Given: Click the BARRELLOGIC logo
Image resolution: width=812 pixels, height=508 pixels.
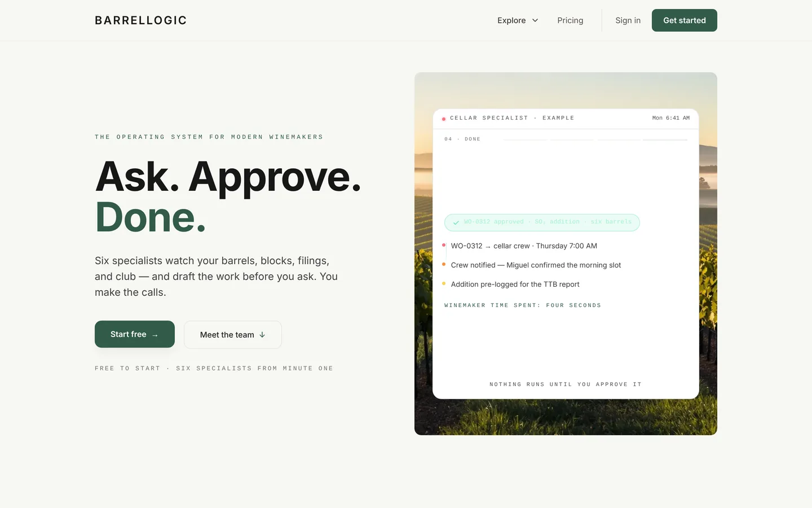Looking at the screenshot, I should [140, 20].
